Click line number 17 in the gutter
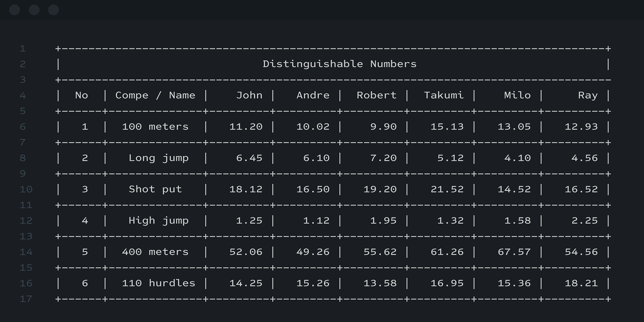 pos(26,299)
